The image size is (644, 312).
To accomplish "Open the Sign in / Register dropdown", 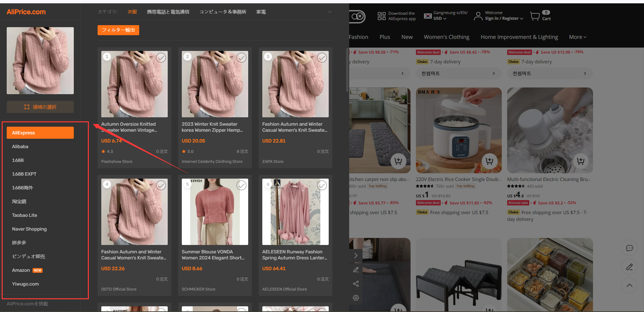I will 504,18.
